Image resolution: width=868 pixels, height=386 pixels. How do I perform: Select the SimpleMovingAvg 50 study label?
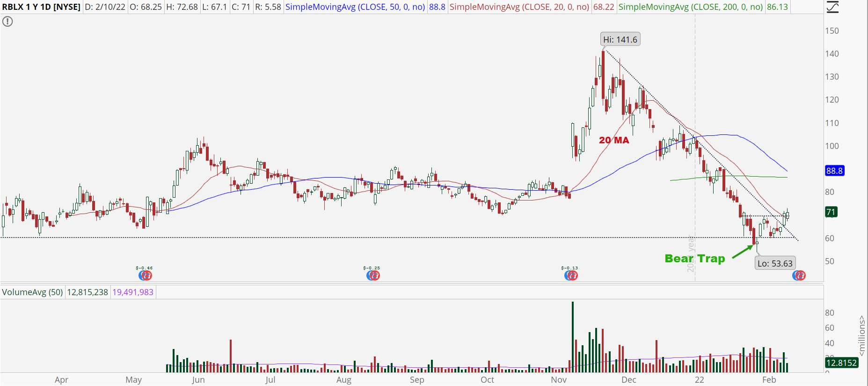pyautogui.click(x=355, y=7)
